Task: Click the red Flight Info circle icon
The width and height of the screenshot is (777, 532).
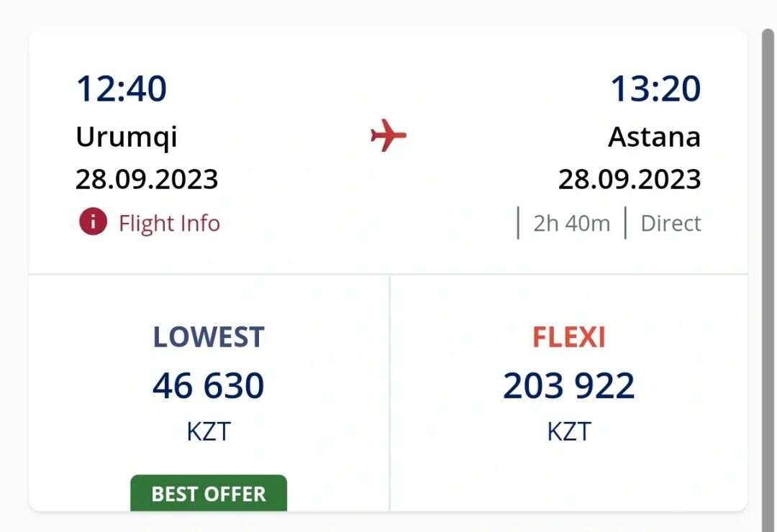Action: [93, 223]
